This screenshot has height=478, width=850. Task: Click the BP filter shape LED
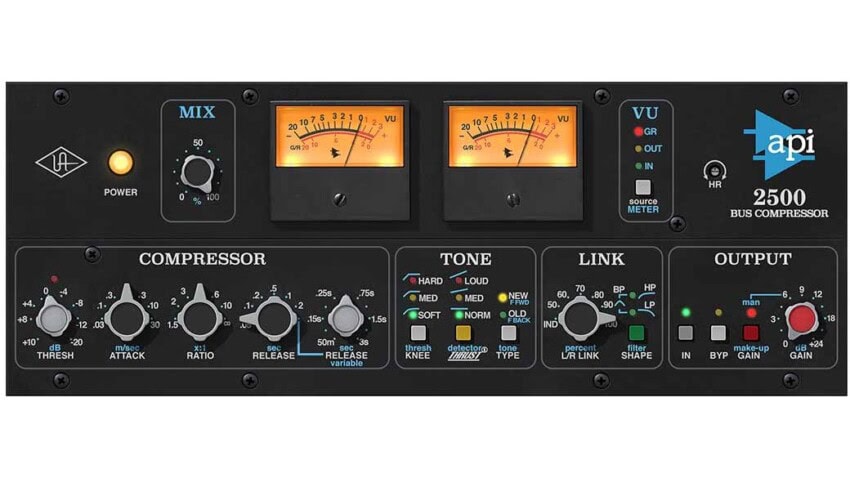point(632,296)
